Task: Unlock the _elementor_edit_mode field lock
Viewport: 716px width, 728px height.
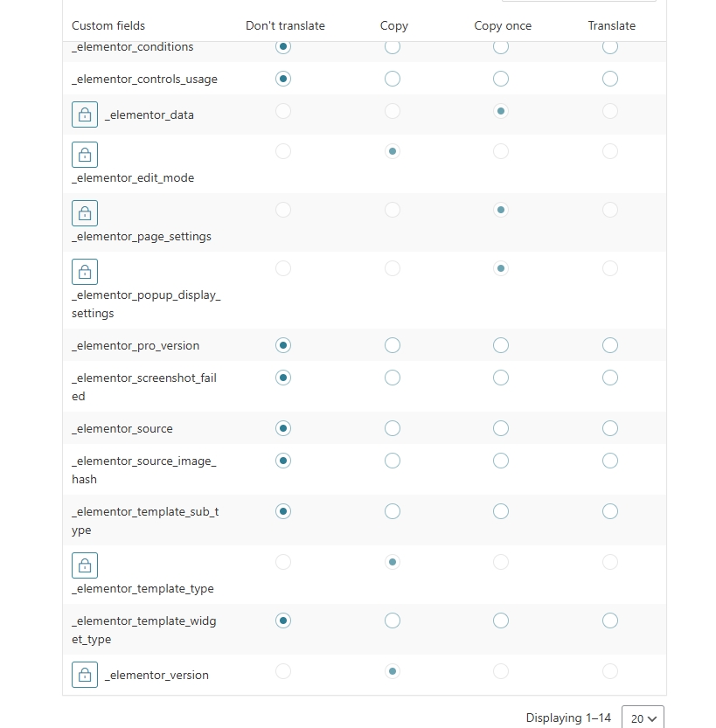Action: tap(85, 155)
